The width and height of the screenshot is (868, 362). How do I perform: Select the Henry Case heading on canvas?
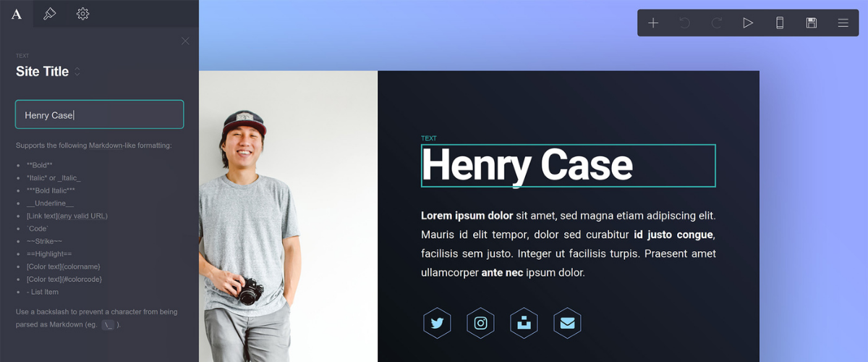[x=569, y=166]
